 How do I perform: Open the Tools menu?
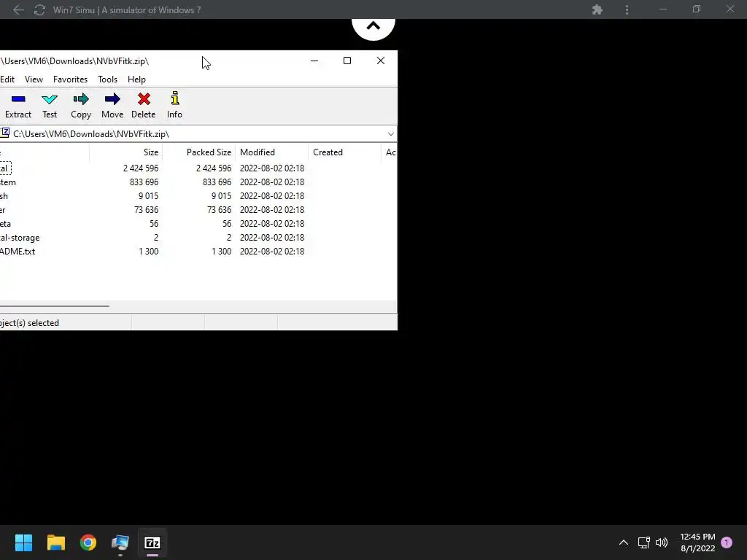tap(108, 79)
